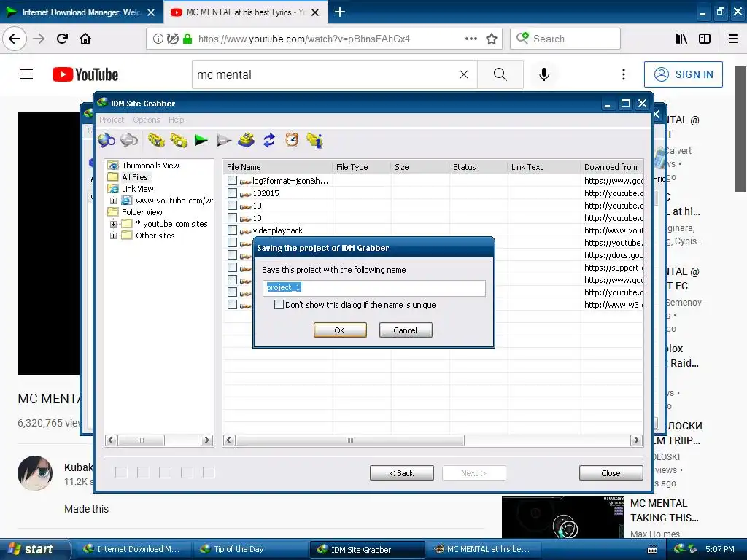Click the file list scroll left arrow
The image size is (747, 560).
coord(229,440)
